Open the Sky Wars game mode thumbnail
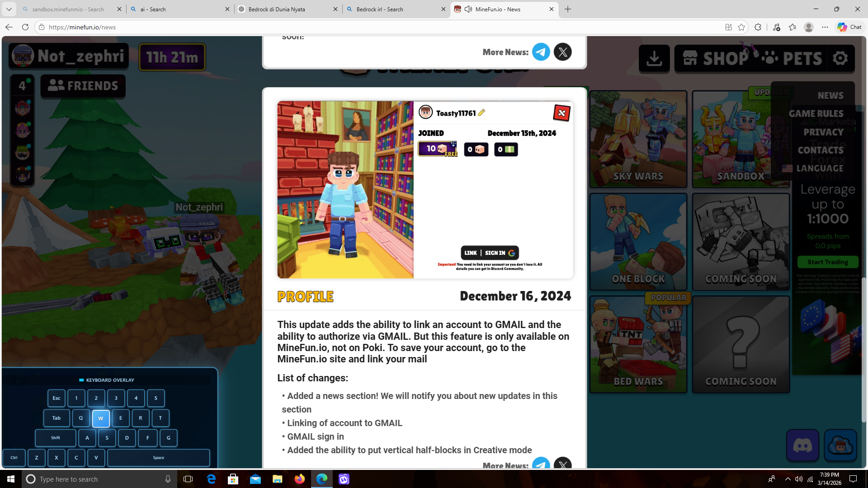The width and height of the screenshot is (868, 488). 638,139
